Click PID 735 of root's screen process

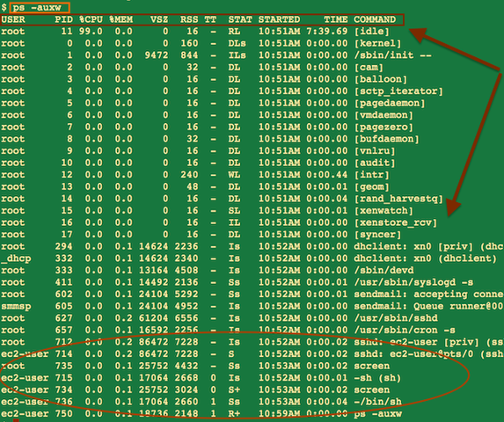click(x=63, y=366)
